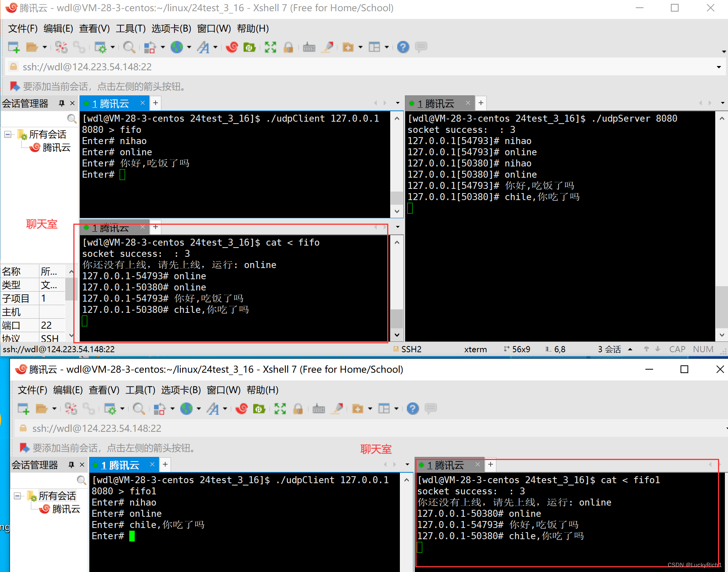Click highlighter pen icon in top window toolbar
The image size is (728, 572).
pyautogui.click(x=327, y=47)
